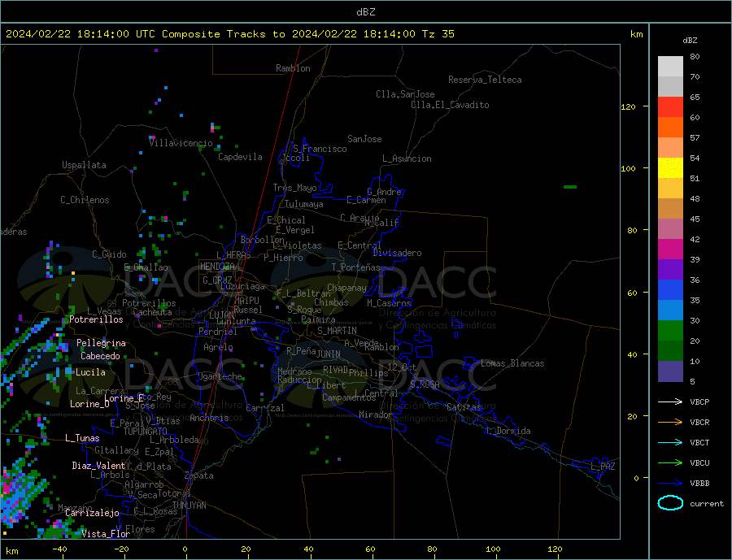The width and height of the screenshot is (732, 560).
Task: Click the 'Uspallata' map label
Action: [x=84, y=165]
